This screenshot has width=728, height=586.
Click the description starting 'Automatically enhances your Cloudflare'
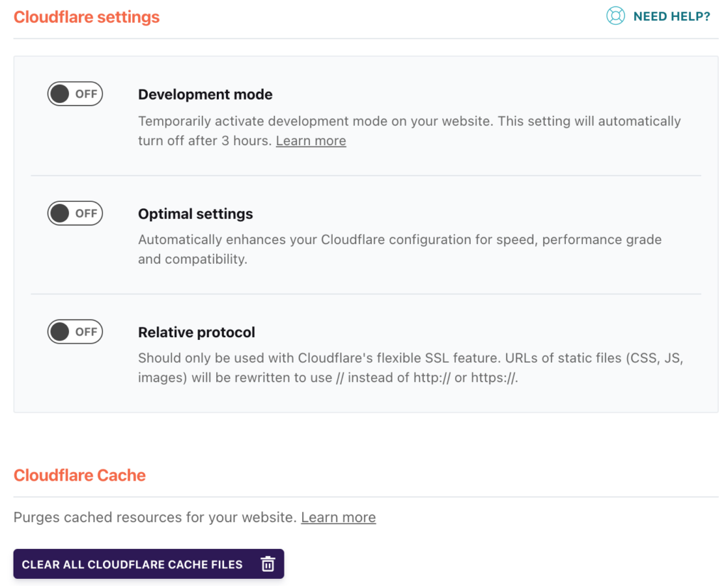click(400, 250)
